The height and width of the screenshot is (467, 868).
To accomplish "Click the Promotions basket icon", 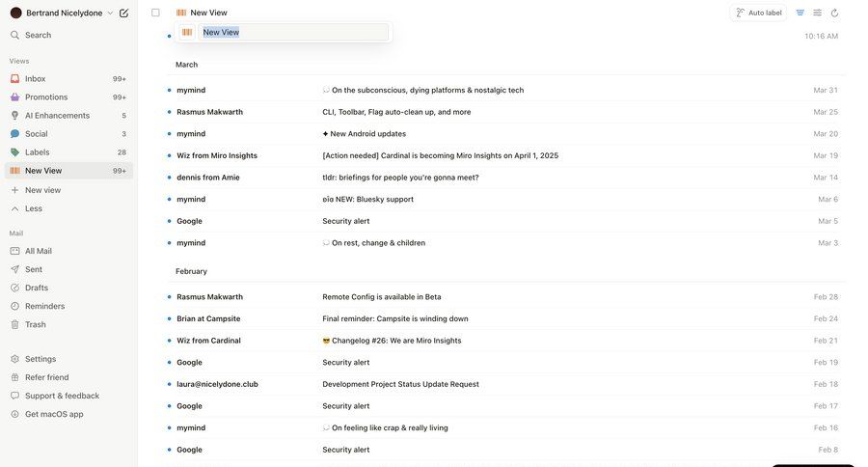I will (14, 96).
